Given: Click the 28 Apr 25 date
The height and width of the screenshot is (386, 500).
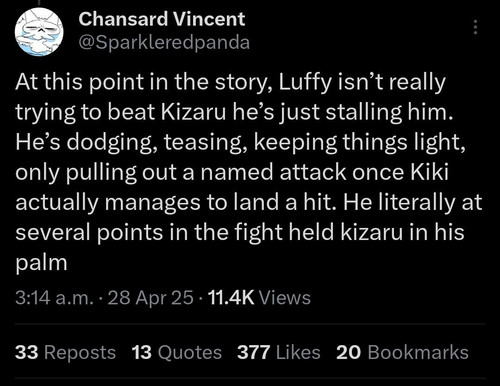Looking at the screenshot, I should pos(150,297).
